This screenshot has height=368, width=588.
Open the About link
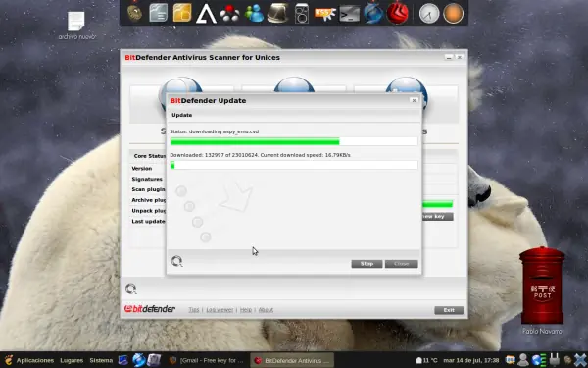pyautogui.click(x=266, y=310)
